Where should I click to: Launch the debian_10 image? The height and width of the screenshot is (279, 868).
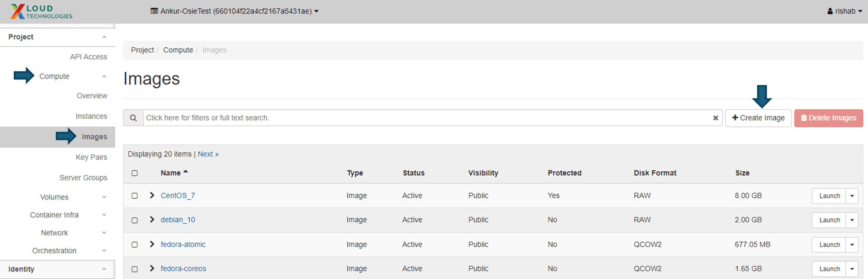click(829, 220)
